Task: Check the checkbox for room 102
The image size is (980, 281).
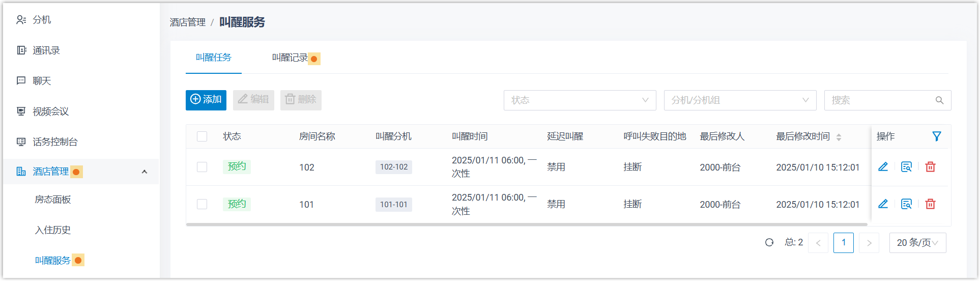Action: tap(202, 167)
